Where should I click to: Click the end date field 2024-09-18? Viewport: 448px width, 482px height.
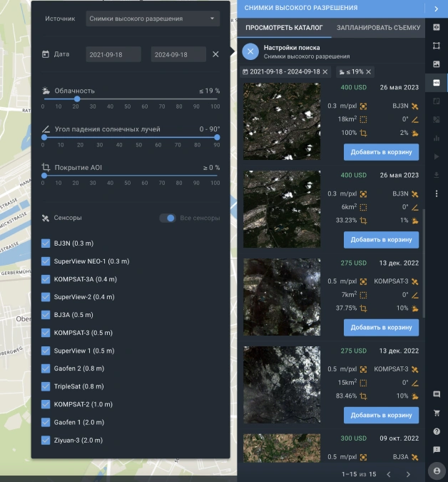tap(178, 54)
